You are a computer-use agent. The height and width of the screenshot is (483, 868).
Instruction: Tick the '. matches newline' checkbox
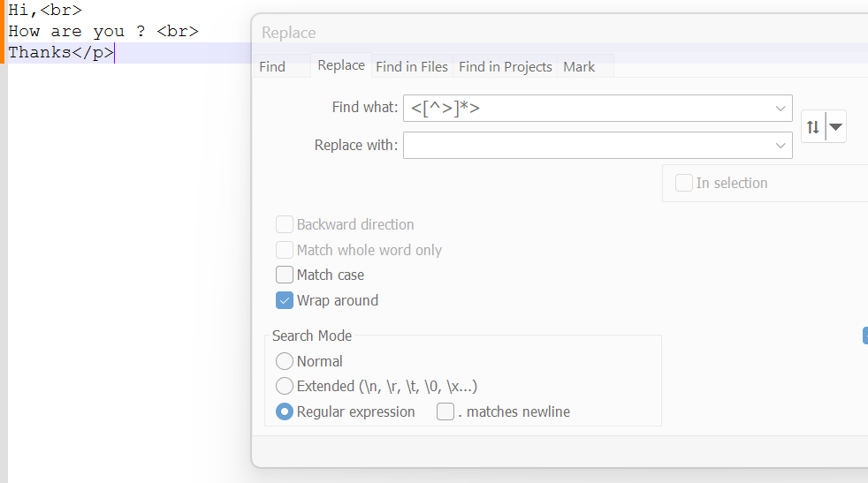coord(445,412)
